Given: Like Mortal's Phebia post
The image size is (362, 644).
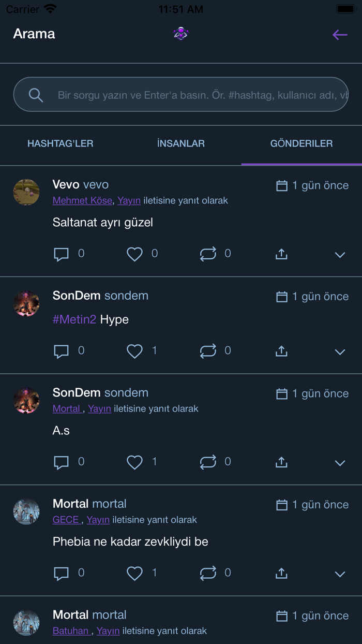Looking at the screenshot, I should tap(134, 573).
